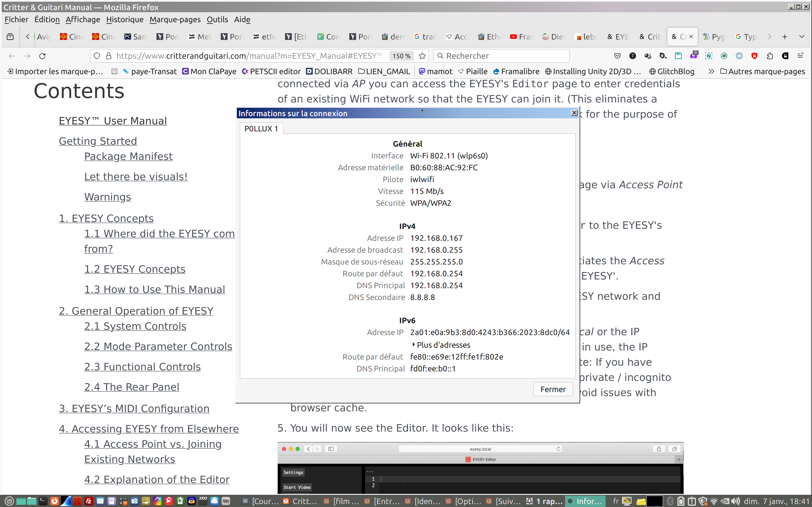The image size is (812, 507).
Task: Click the padlock site security icon
Action: tap(108, 56)
